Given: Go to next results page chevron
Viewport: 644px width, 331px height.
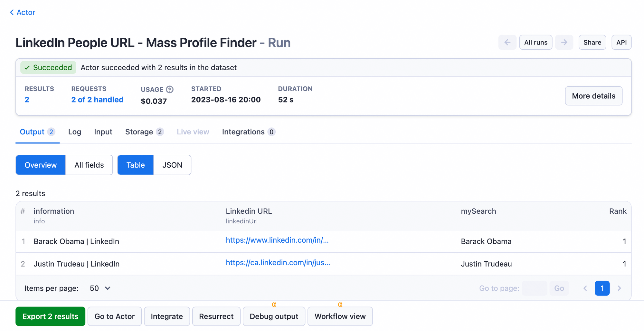Looking at the screenshot, I should [619, 288].
